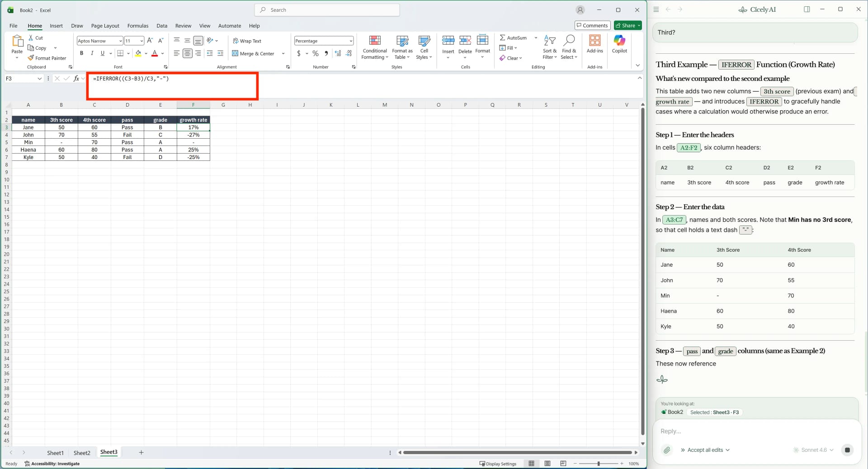Open the Percentage number format dropdown

point(351,41)
